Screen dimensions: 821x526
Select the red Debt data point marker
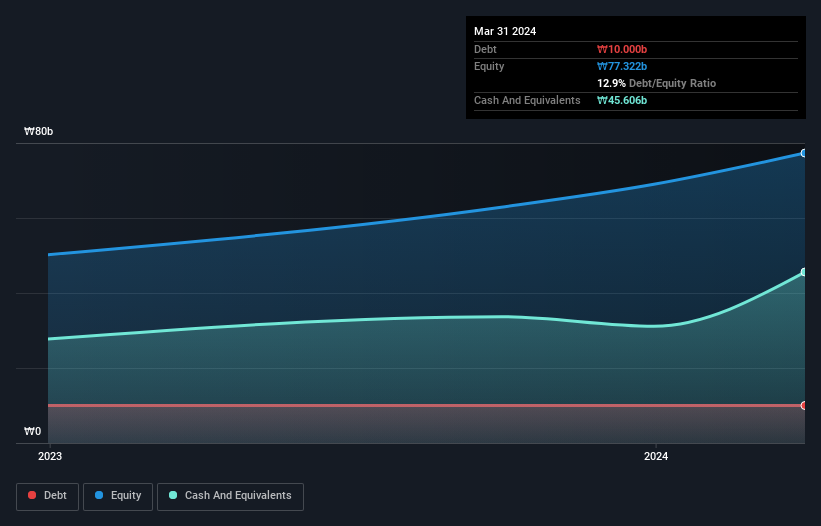pyautogui.click(x=804, y=405)
